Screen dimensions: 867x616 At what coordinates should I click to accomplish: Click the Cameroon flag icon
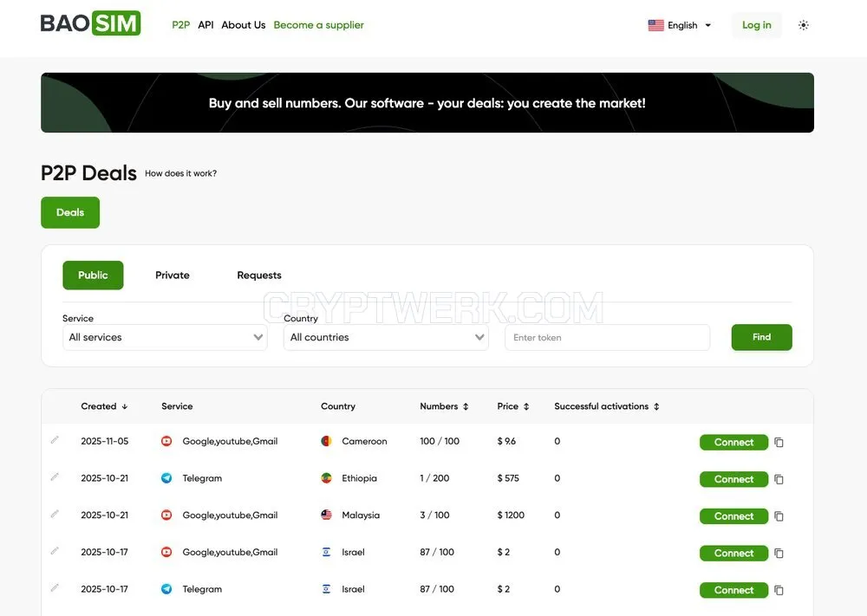coord(326,441)
